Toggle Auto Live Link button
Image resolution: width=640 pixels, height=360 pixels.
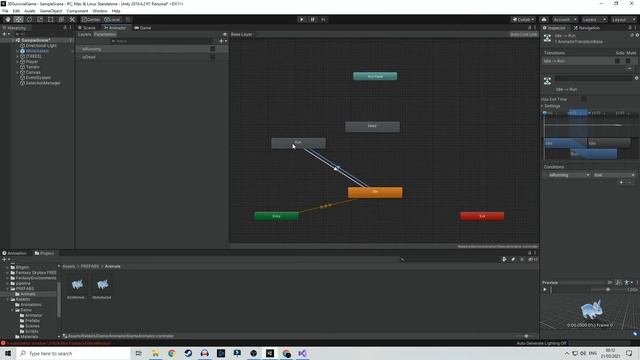click(x=524, y=34)
